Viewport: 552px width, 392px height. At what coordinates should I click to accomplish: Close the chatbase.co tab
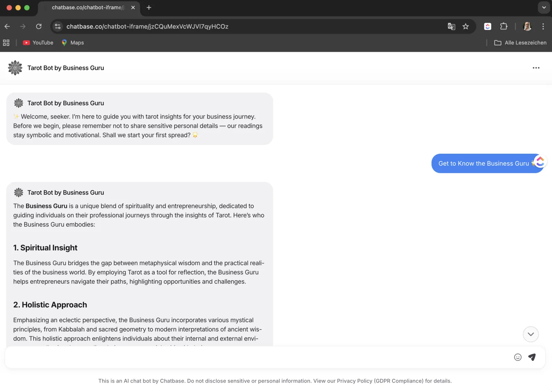(133, 8)
